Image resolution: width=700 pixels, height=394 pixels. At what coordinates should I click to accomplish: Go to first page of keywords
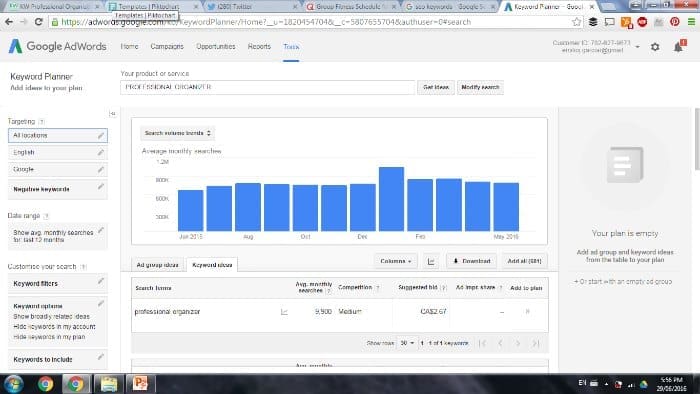(x=482, y=343)
